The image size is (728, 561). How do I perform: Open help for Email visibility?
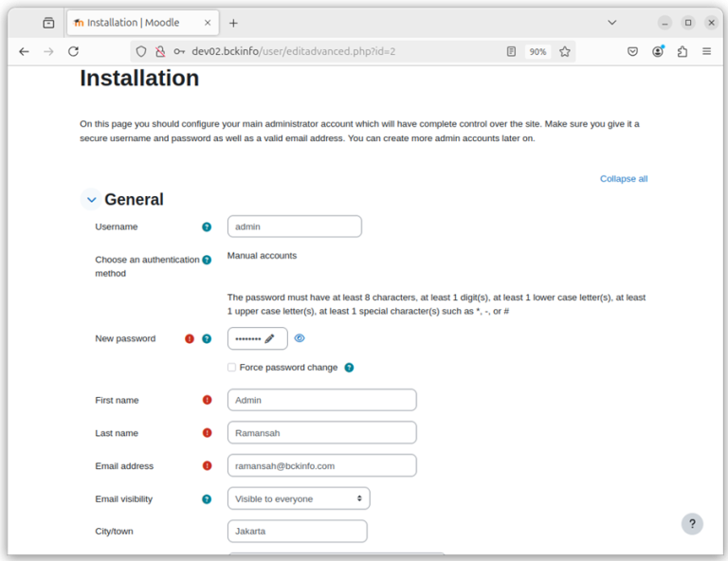pos(207,499)
